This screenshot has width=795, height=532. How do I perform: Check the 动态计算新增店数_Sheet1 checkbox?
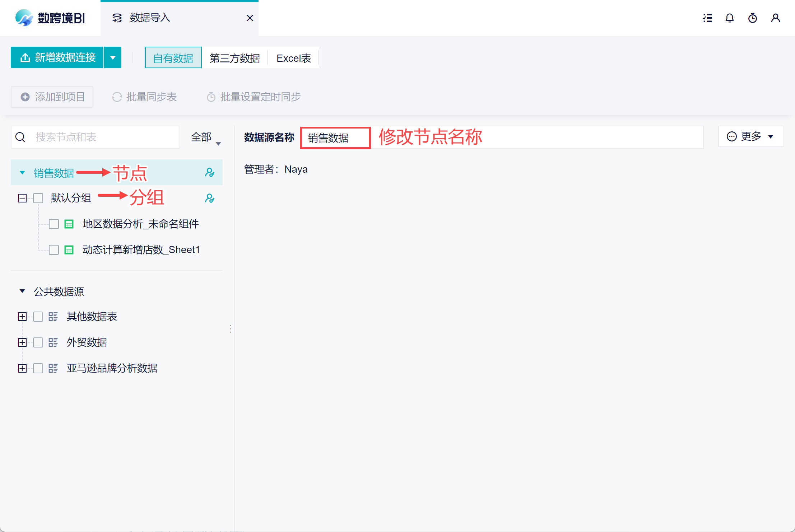tap(54, 250)
